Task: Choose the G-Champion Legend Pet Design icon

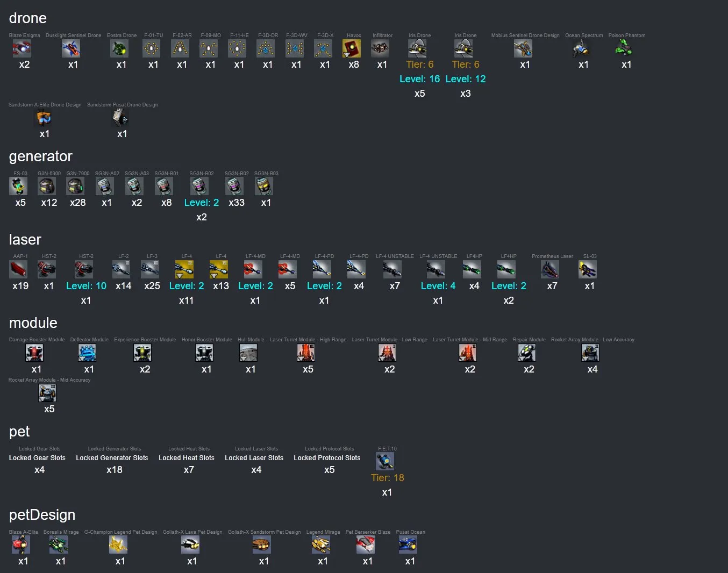Action: tap(118, 545)
